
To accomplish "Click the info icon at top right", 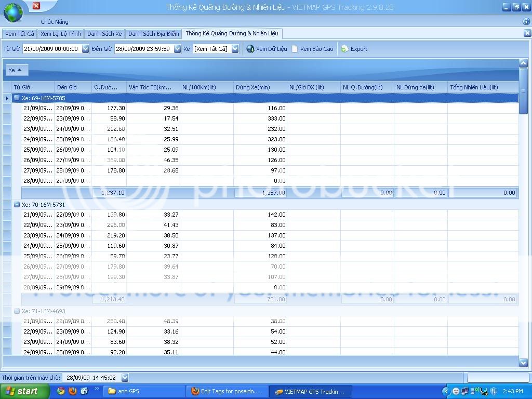I will point(526,22).
